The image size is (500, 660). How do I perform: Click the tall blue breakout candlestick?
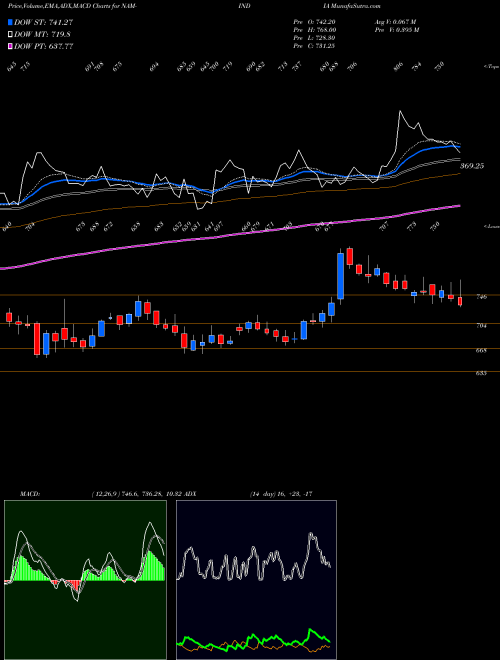click(340, 276)
